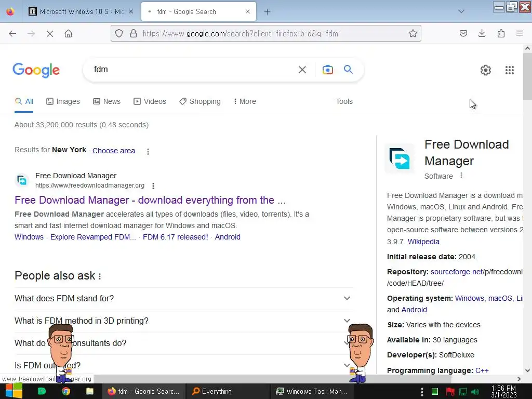Open the Firefox home page
Viewport: 532px width, 399px height.
(x=68, y=34)
